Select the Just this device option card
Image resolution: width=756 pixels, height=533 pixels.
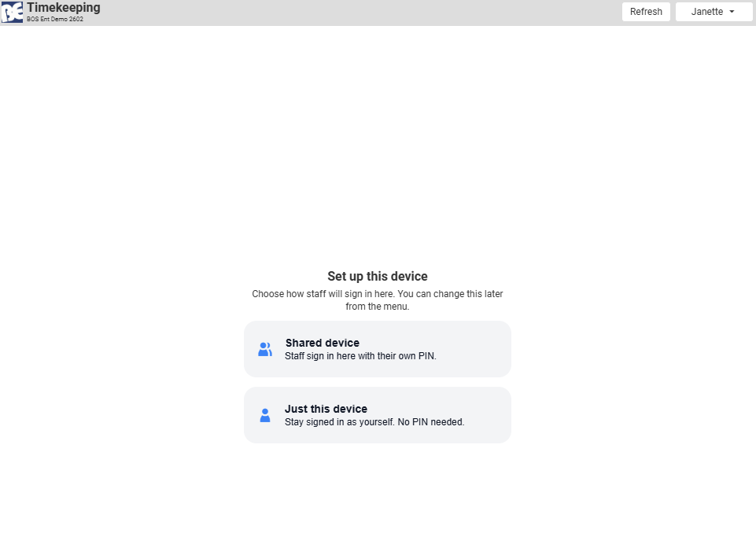click(378, 415)
